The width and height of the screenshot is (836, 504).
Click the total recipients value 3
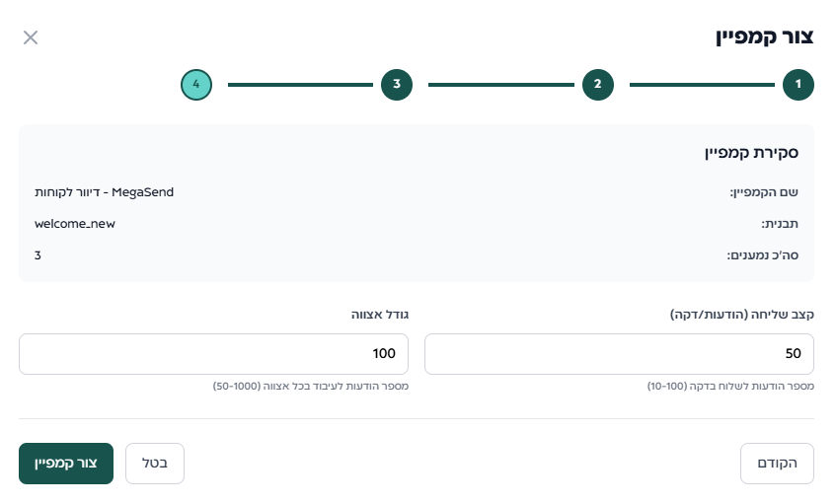click(x=38, y=255)
